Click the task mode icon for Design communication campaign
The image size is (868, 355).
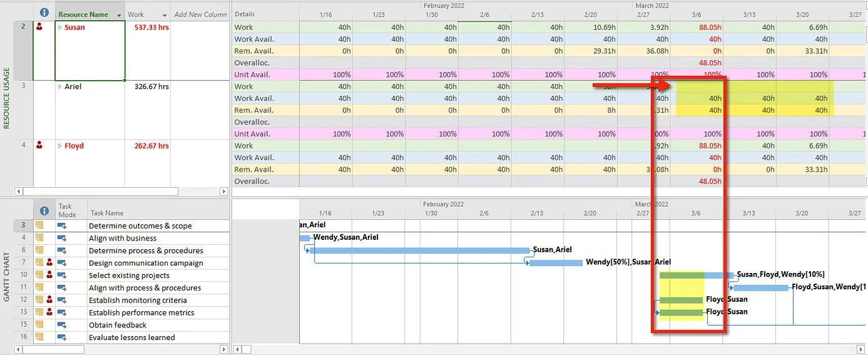(63, 263)
